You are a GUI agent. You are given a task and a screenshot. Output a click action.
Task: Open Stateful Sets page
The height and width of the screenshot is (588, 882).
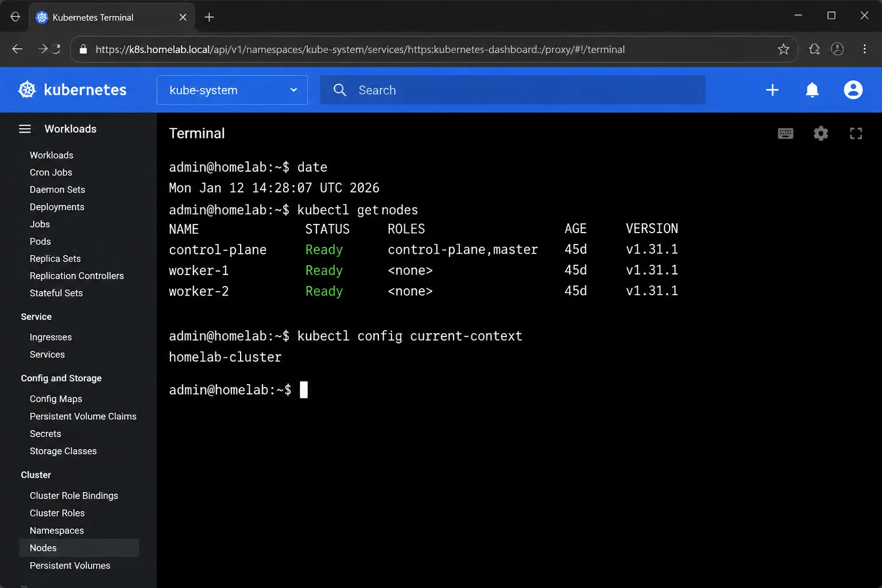pos(56,293)
